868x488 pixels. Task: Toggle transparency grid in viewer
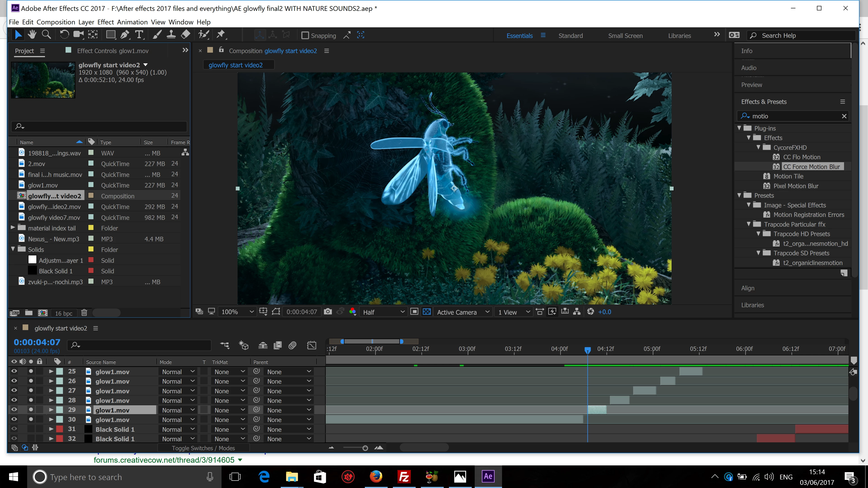point(427,312)
